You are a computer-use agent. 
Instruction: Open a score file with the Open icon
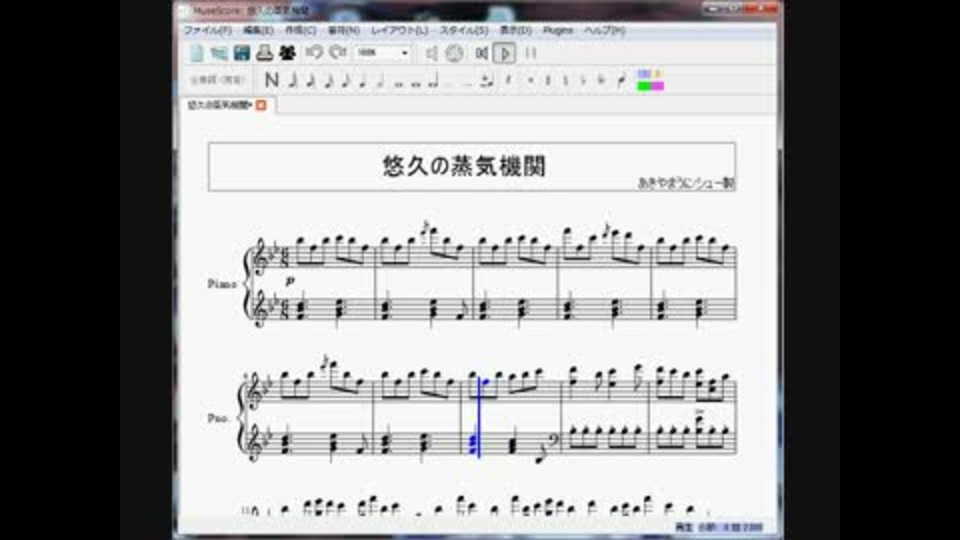tap(219, 53)
